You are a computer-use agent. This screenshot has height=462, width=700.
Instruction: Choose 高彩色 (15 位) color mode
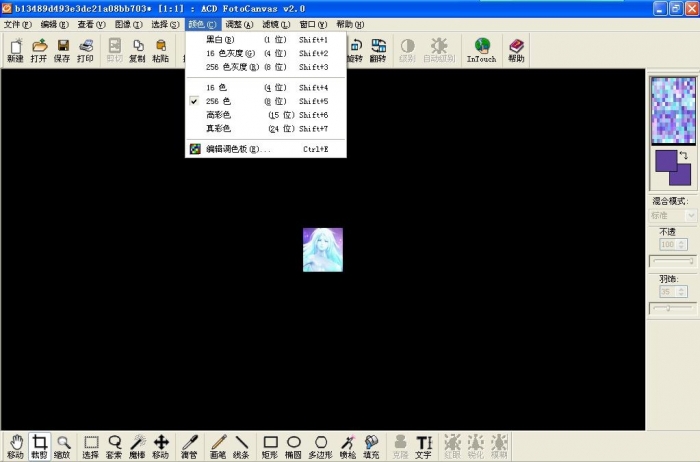click(x=266, y=115)
